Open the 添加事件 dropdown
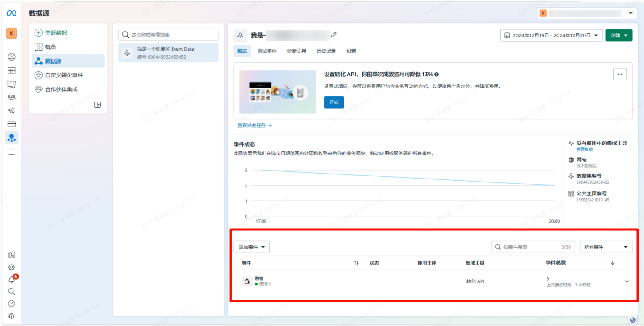The image size is (644, 326). click(x=252, y=247)
